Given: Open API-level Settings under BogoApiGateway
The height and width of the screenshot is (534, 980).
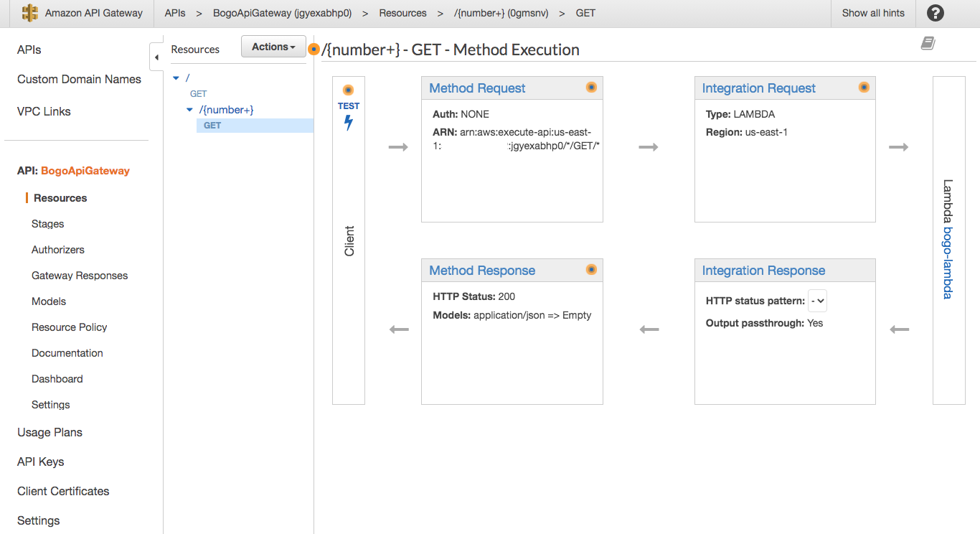Looking at the screenshot, I should 51,405.
